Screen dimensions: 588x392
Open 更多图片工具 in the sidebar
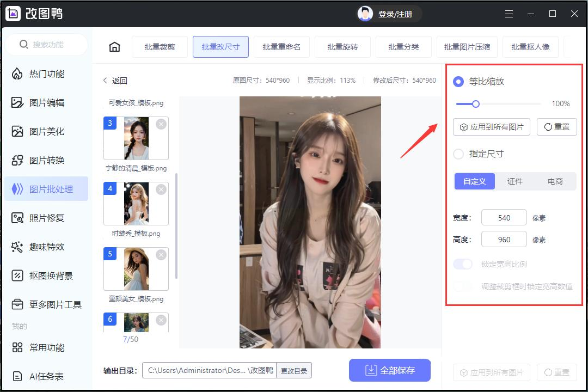point(46,304)
